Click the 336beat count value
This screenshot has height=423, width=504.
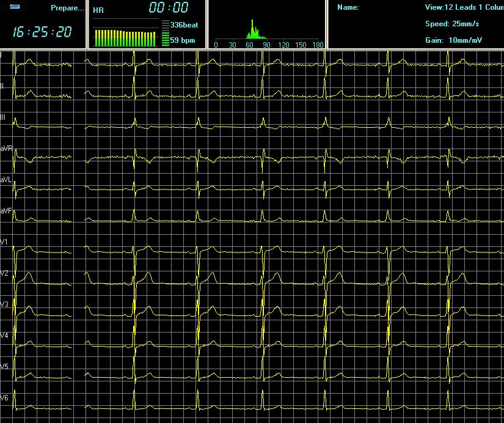coord(184,25)
